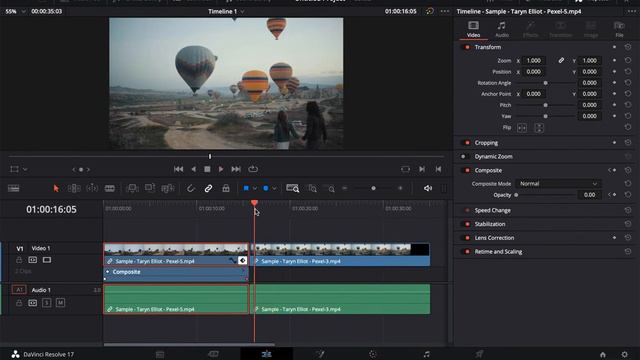Image resolution: width=640 pixels, height=360 pixels.
Task: Jump to last frame of timeline
Action: (236, 169)
